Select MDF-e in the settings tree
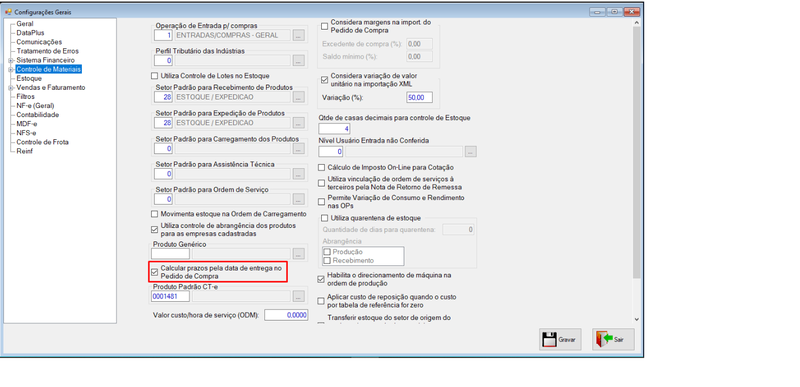Image resolution: width=800 pixels, height=387 pixels. click(27, 124)
